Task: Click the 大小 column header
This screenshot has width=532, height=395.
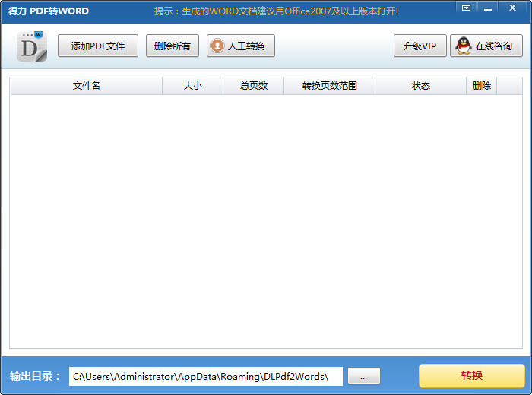Action: [193, 86]
